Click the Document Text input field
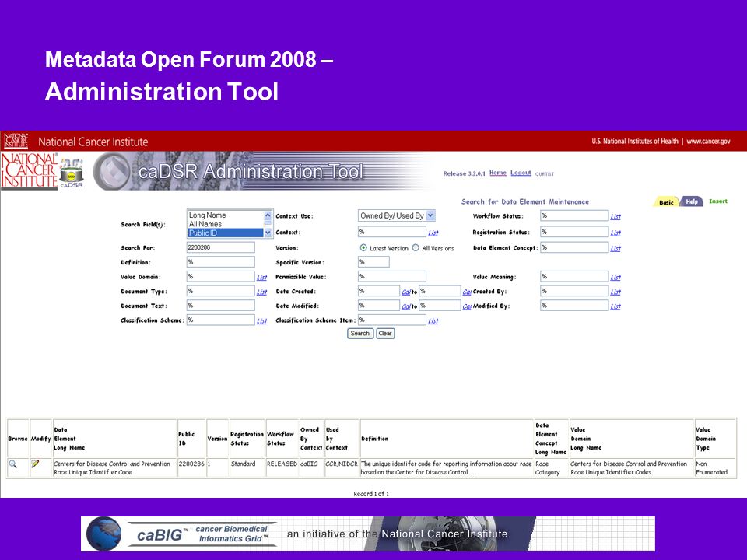The width and height of the screenshot is (747, 560). (x=220, y=305)
